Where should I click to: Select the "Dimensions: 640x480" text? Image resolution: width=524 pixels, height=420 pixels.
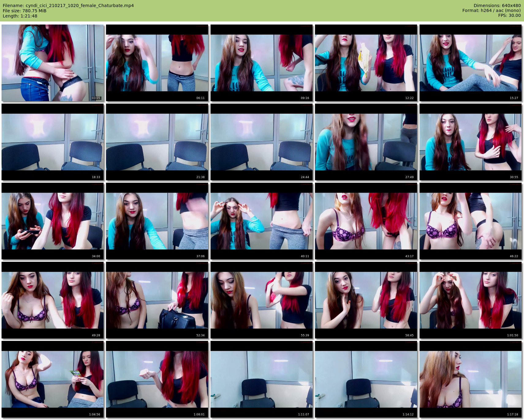click(497, 6)
